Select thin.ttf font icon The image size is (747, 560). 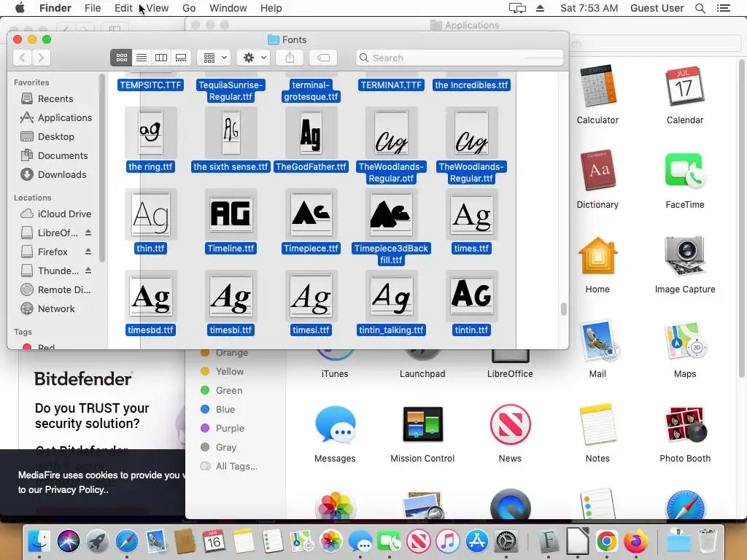point(150,215)
